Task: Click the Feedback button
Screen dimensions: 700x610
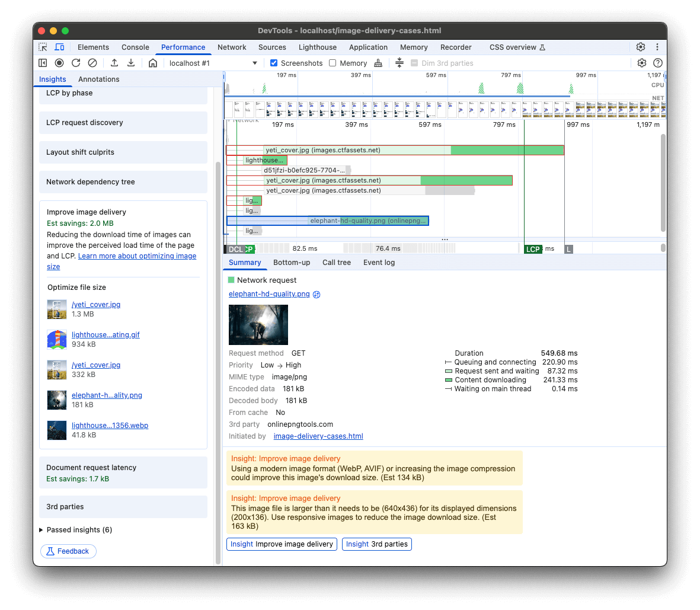Action: [68, 551]
